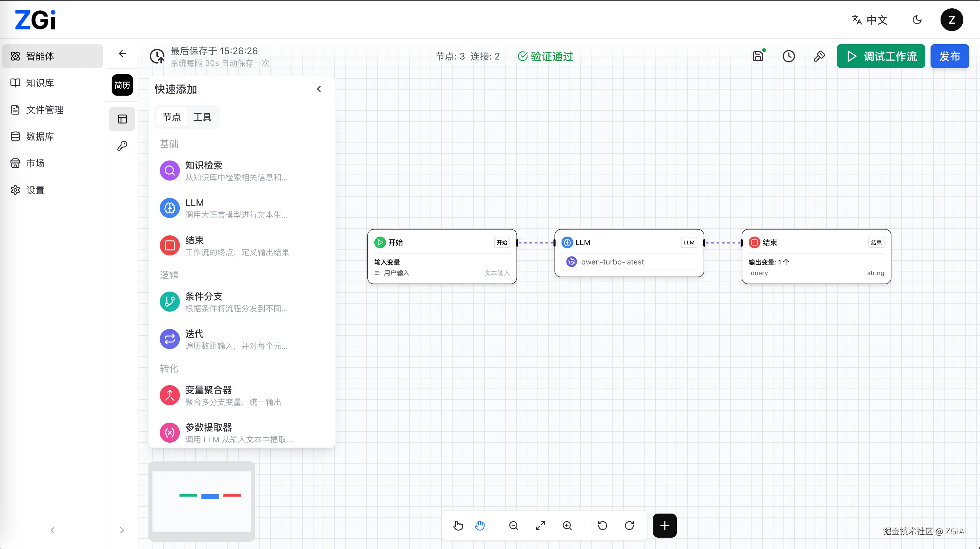This screenshot has height=549, width=980.
Task: Open 知识库 in the sidebar
Action: pos(40,83)
